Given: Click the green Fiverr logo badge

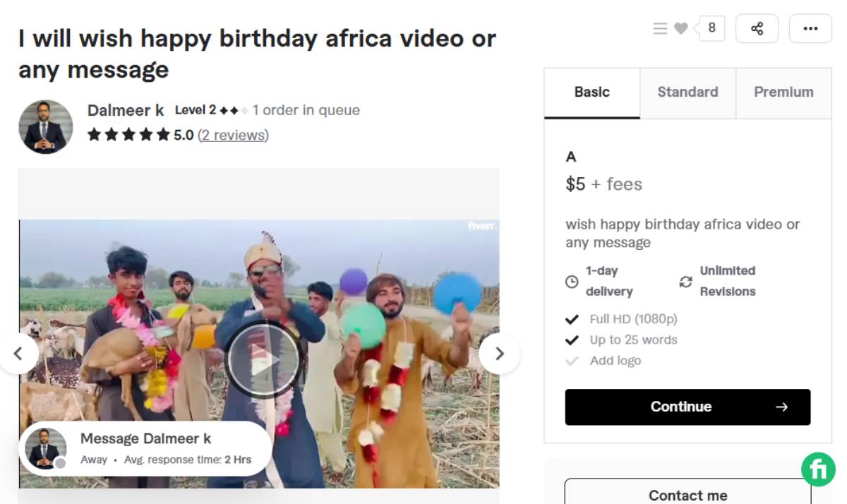Looking at the screenshot, I should pos(817,468).
